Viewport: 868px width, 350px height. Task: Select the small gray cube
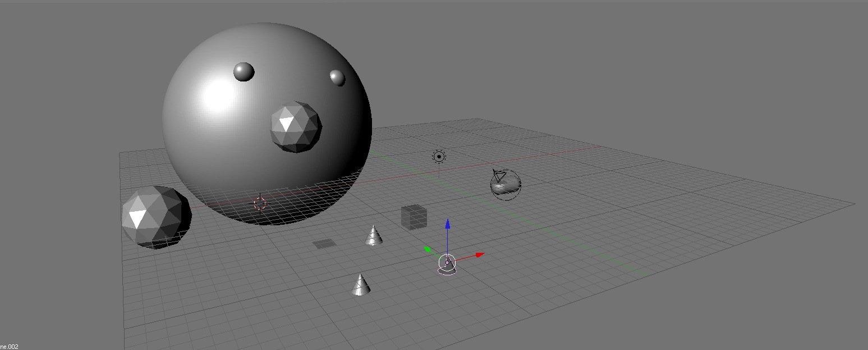(414, 217)
